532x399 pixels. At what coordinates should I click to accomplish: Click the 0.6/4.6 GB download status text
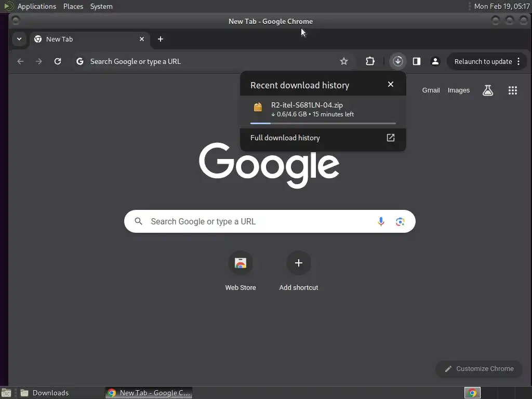[312, 114]
